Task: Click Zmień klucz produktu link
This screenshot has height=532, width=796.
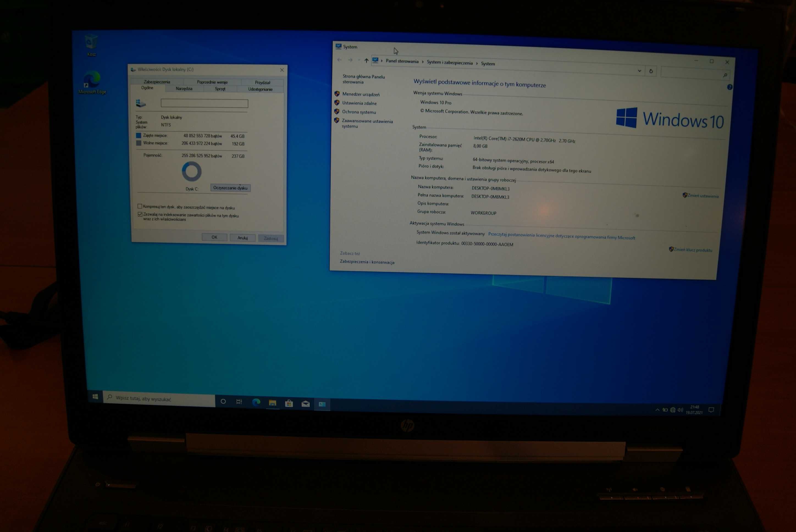Action: point(693,250)
